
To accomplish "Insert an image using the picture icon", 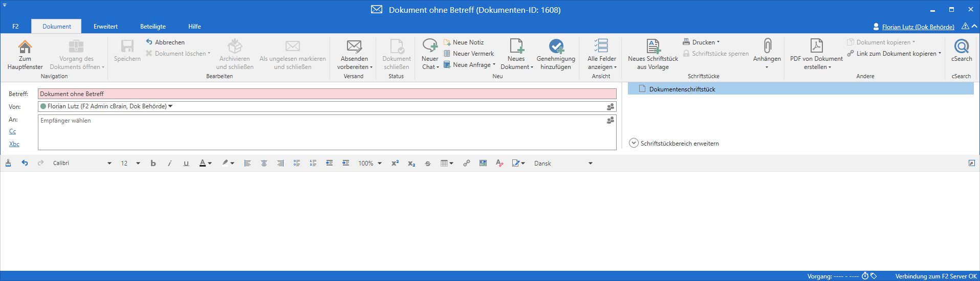I will tap(483, 163).
